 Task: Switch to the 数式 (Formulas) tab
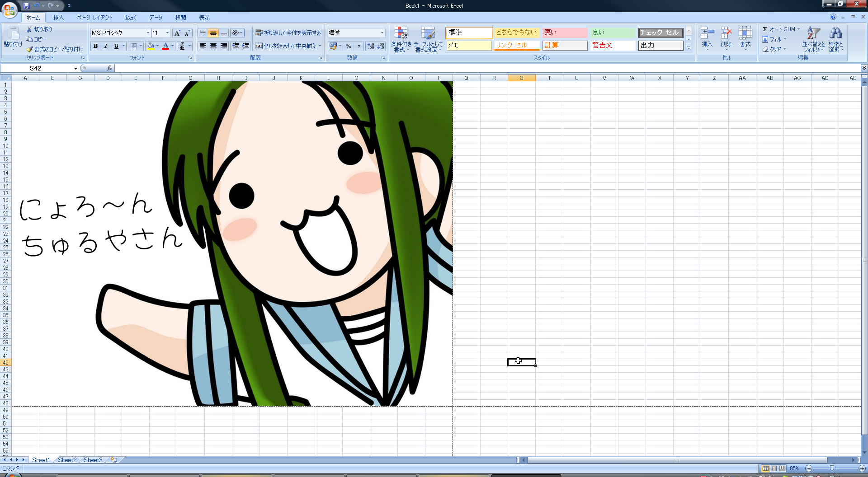(x=131, y=17)
